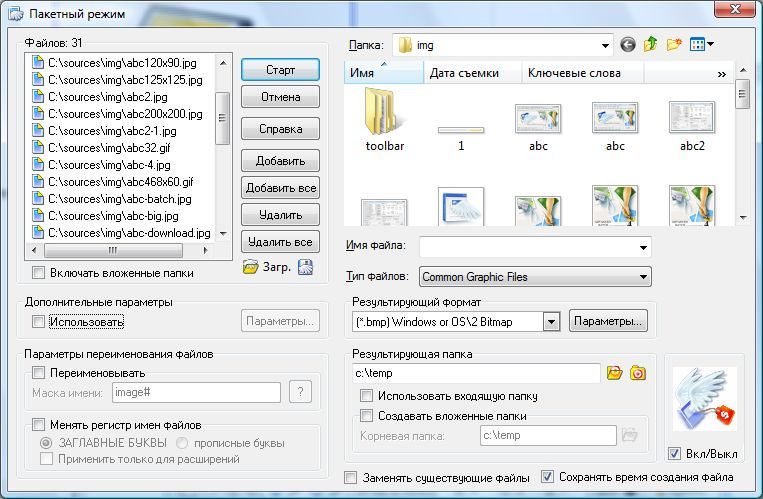Select C:\sources\img\abc-download.jpg entry

tap(129, 233)
